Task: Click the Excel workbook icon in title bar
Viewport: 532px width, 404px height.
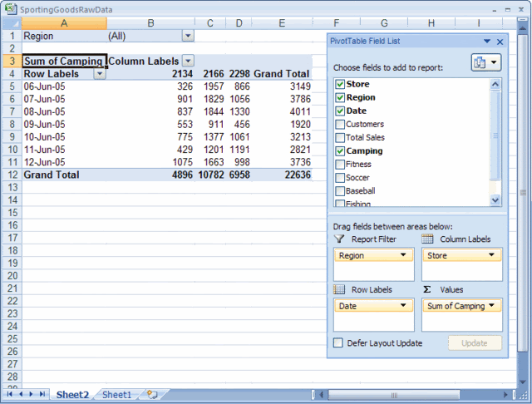Action: [x=11, y=8]
